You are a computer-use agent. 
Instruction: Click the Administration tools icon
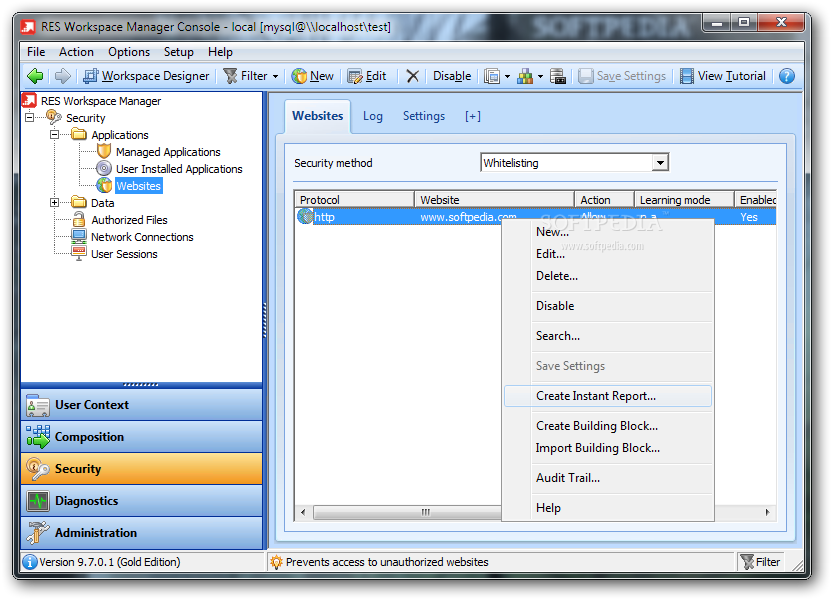click(x=38, y=533)
